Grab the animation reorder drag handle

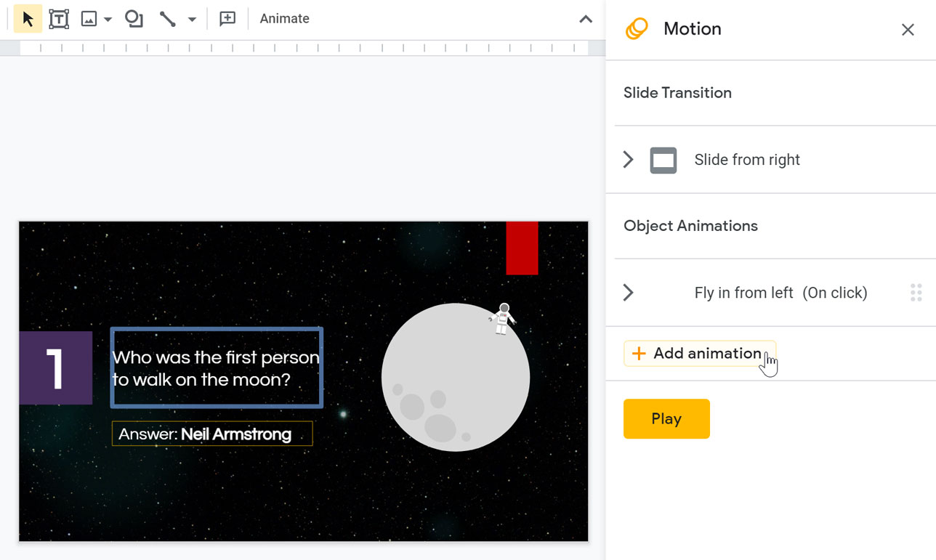pyautogui.click(x=916, y=292)
